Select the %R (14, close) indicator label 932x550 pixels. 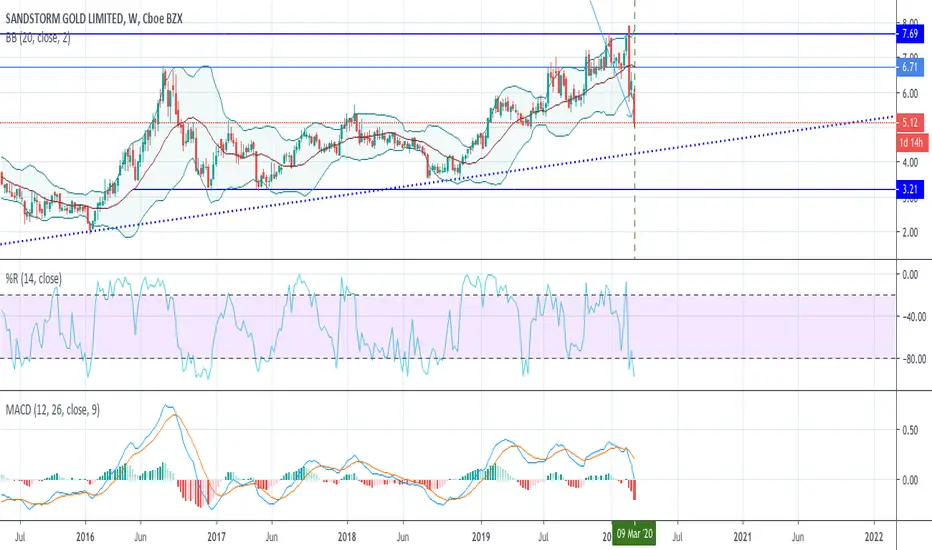click(x=33, y=278)
